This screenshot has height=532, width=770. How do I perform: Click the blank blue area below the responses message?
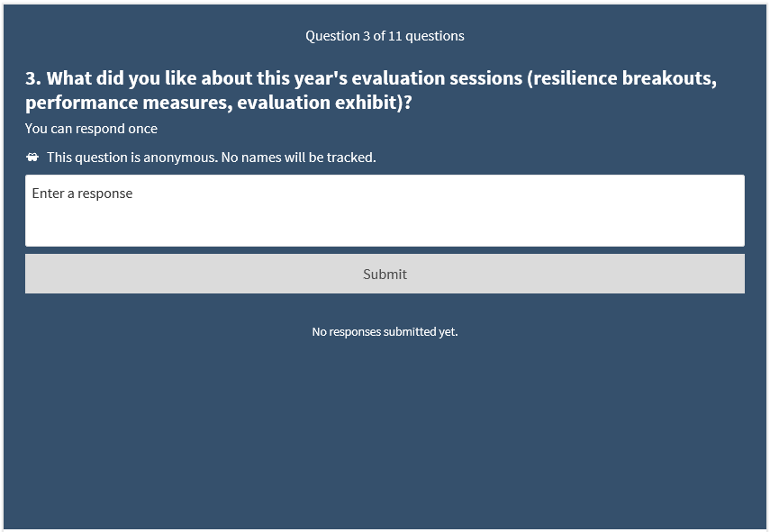coord(385,432)
